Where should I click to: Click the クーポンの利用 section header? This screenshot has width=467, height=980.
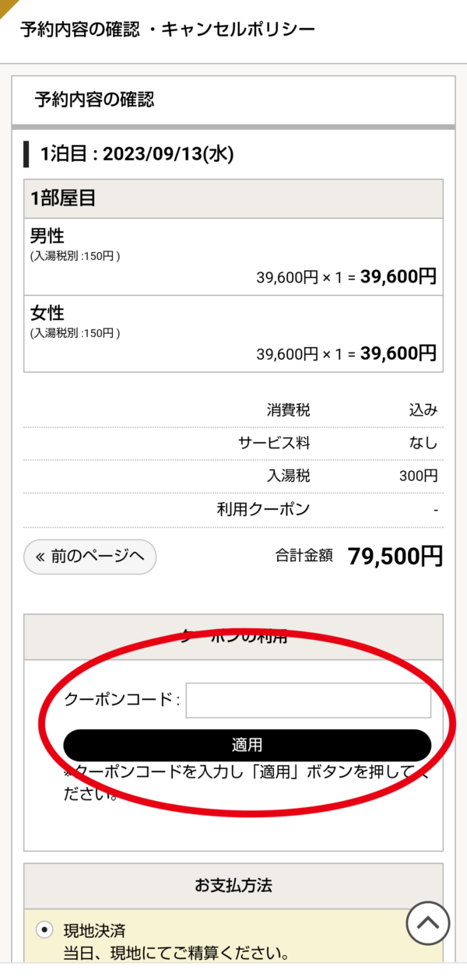233,637
